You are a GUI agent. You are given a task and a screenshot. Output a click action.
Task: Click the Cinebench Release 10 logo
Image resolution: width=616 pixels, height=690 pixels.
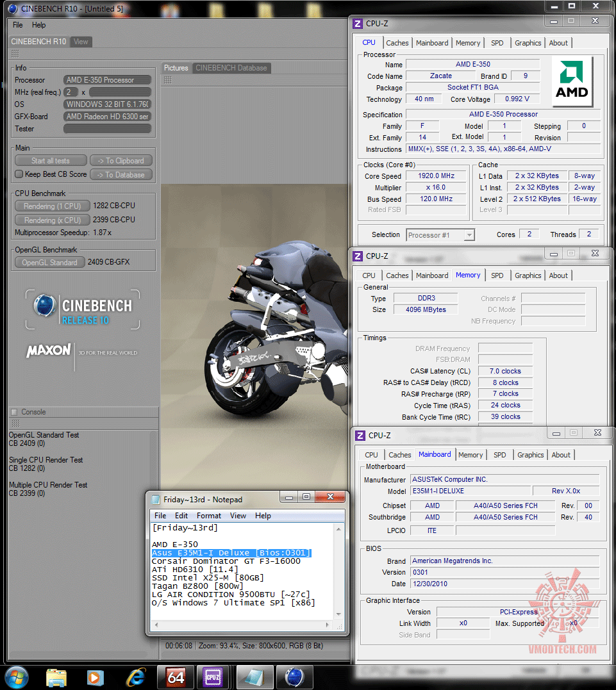click(x=83, y=309)
